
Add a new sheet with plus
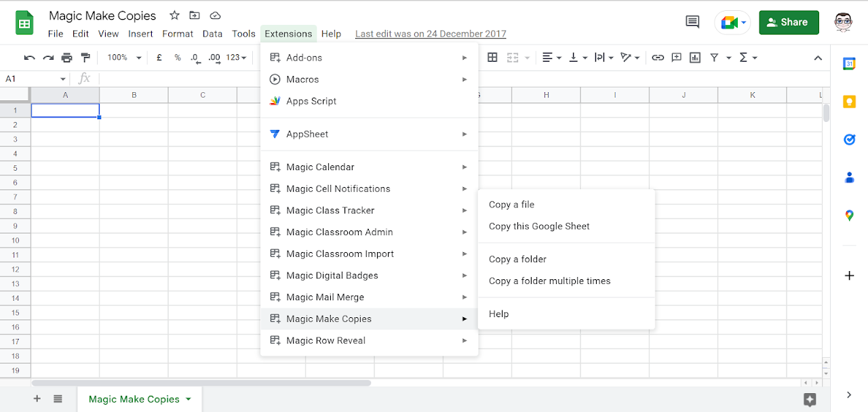[x=37, y=399]
